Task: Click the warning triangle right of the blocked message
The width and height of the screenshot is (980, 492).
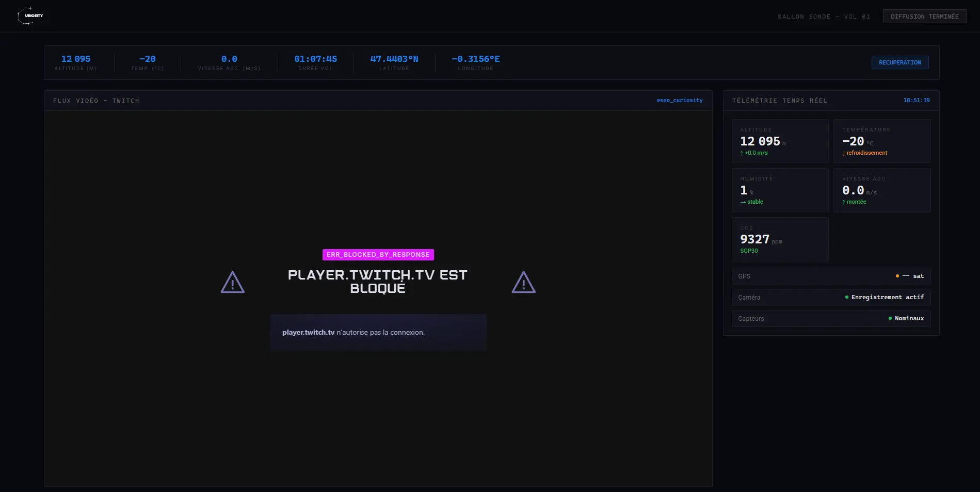Action: pos(524,283)
